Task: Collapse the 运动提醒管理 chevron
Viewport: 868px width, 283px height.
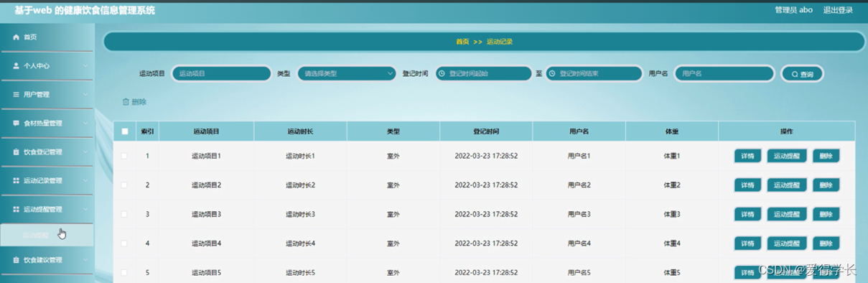Action: (x=85, y=209)
